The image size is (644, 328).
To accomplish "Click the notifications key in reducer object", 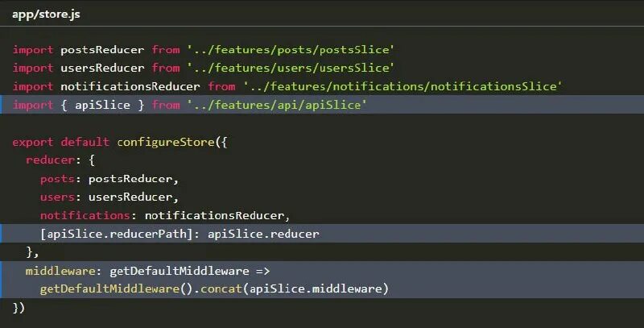I will pos(85,215).
